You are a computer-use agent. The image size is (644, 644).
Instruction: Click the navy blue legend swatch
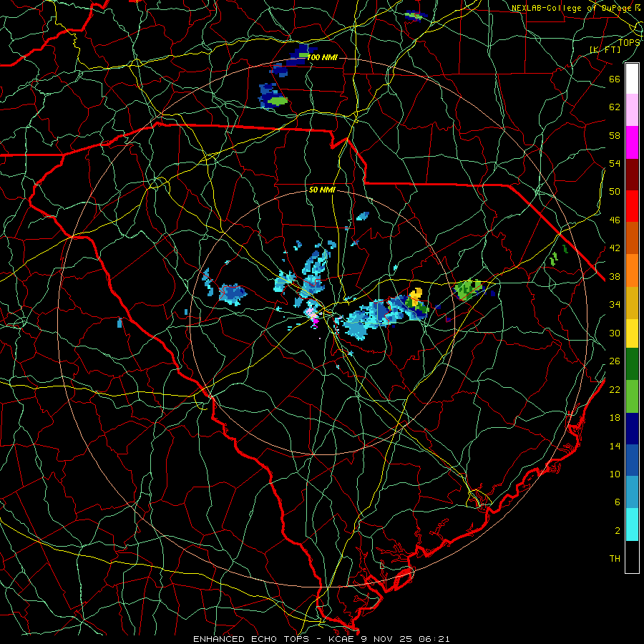coord(632,429)
